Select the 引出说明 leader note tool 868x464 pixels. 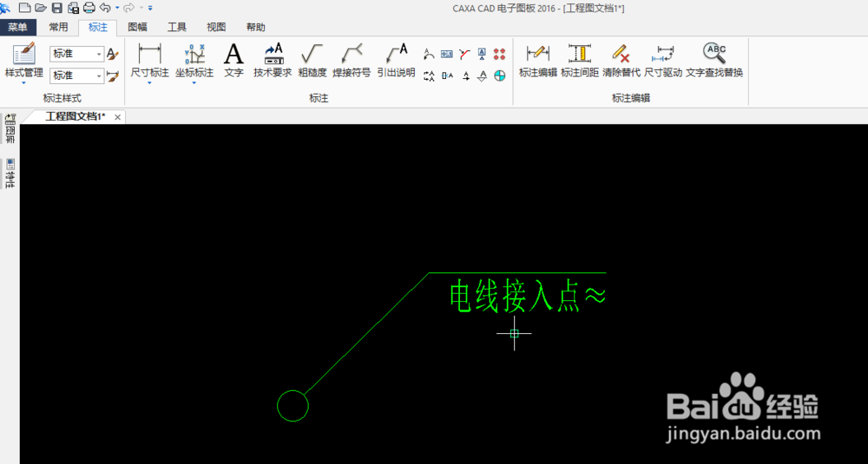point(397,61)
